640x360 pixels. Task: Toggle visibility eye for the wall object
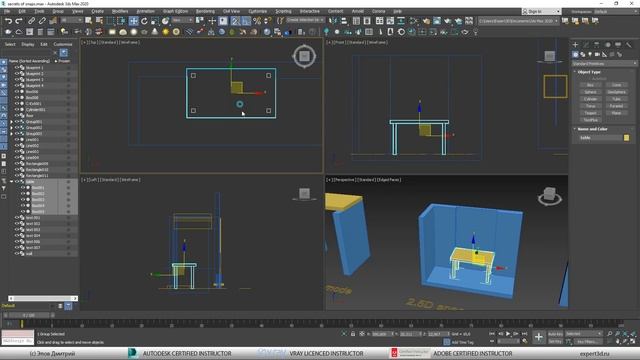[x=17, y=253]
